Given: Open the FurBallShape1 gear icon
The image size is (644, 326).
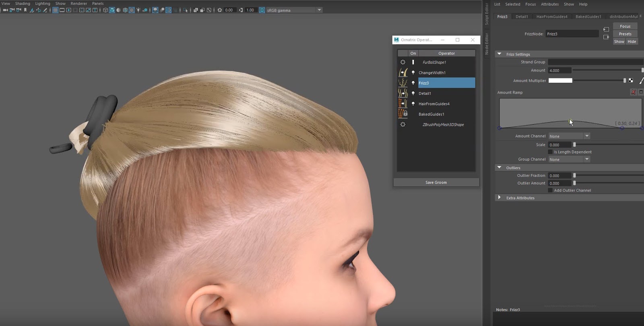Looking at the screenshot, I should click(402, 62).
